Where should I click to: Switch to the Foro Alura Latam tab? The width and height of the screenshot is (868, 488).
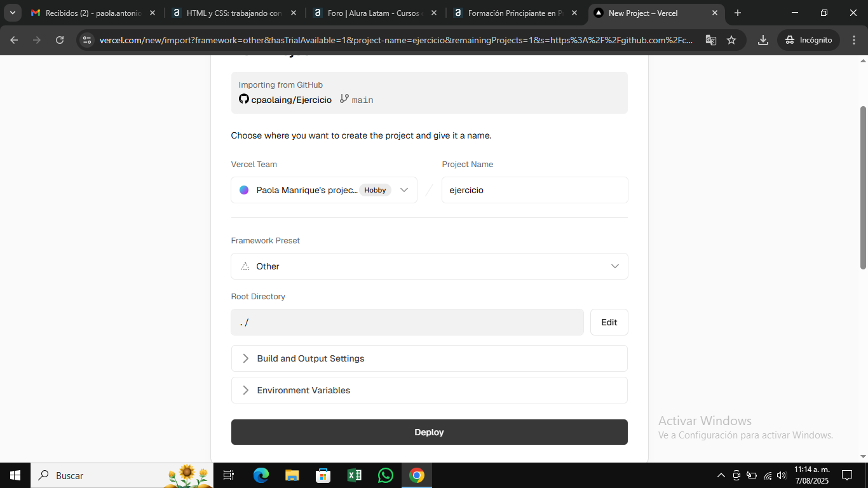tap(375, 13)
